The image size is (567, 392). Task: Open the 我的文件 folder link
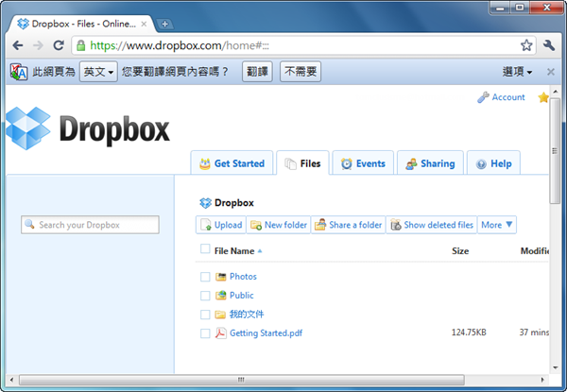[247, 314]
